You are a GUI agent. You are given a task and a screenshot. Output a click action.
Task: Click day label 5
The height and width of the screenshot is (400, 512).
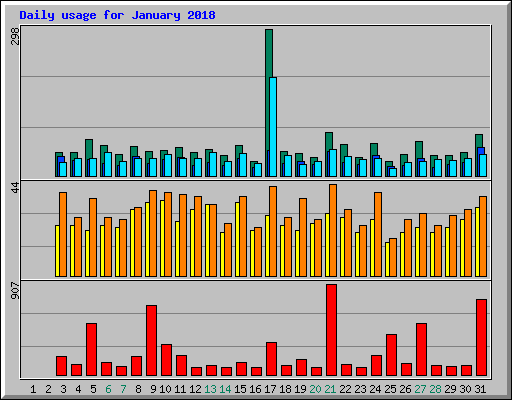point(93,389)
